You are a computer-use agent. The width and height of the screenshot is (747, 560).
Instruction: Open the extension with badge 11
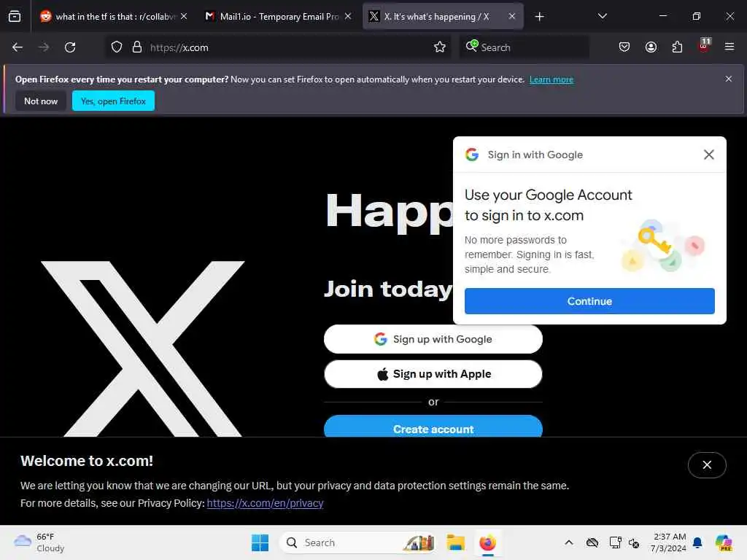704,46
